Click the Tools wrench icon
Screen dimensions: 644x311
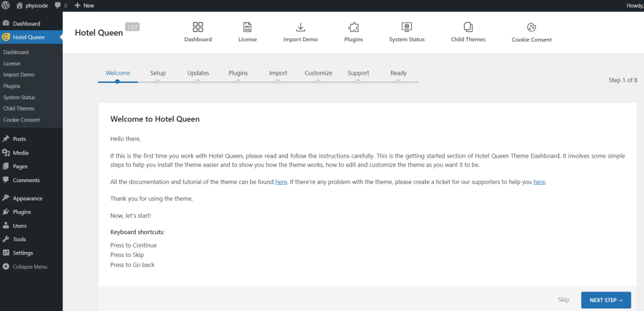point(6,239)
